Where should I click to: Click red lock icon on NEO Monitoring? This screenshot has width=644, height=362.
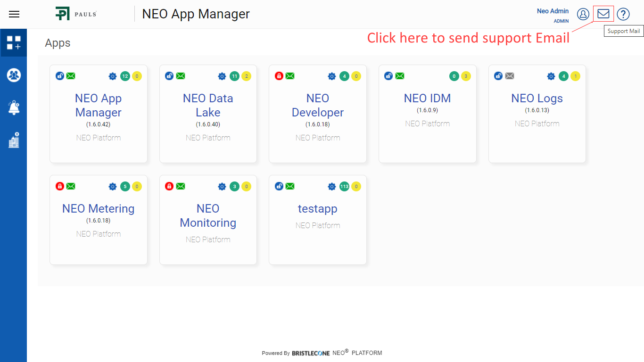(x=169, y=186)
